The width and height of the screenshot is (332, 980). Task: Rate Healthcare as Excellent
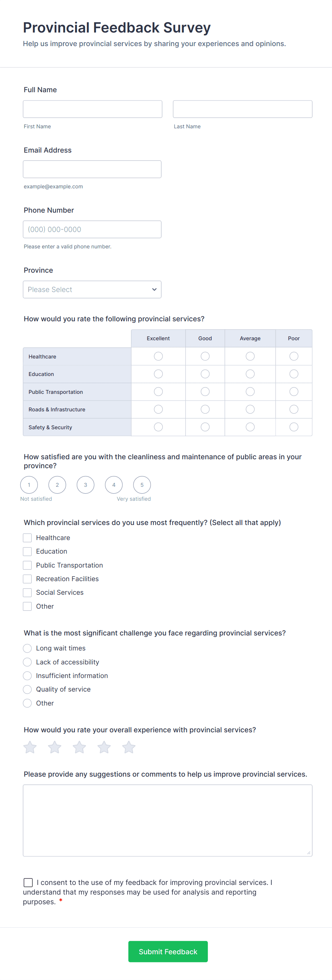[x=158, y=356]
